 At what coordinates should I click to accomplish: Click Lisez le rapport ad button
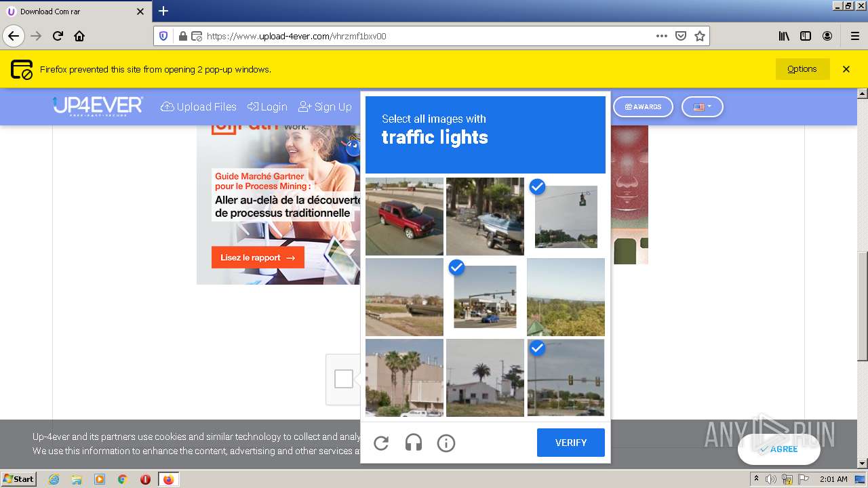click(258, 258)
